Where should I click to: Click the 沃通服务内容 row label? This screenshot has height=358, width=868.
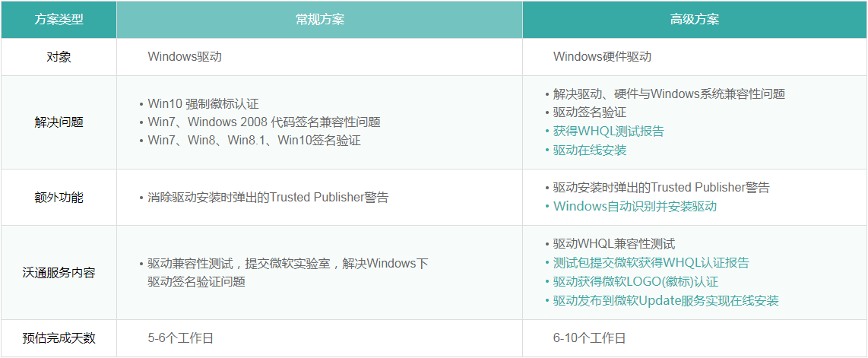point(59,273)
